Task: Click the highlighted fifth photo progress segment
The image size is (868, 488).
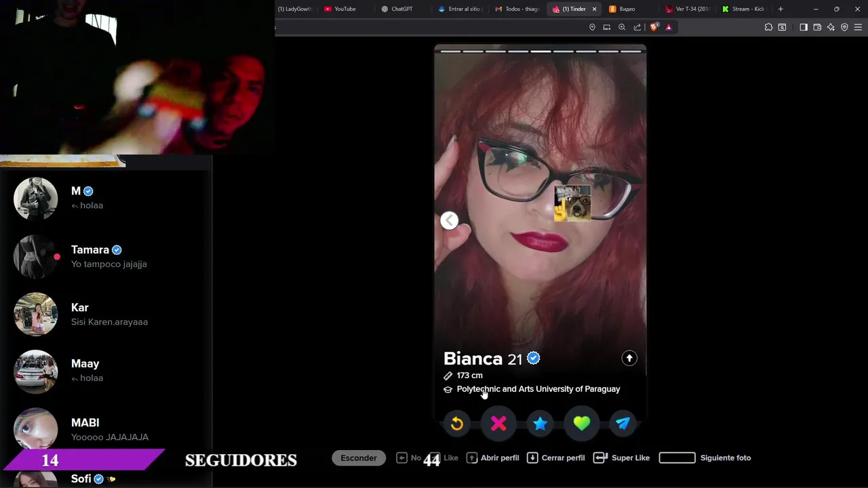Action: [540, 51]
